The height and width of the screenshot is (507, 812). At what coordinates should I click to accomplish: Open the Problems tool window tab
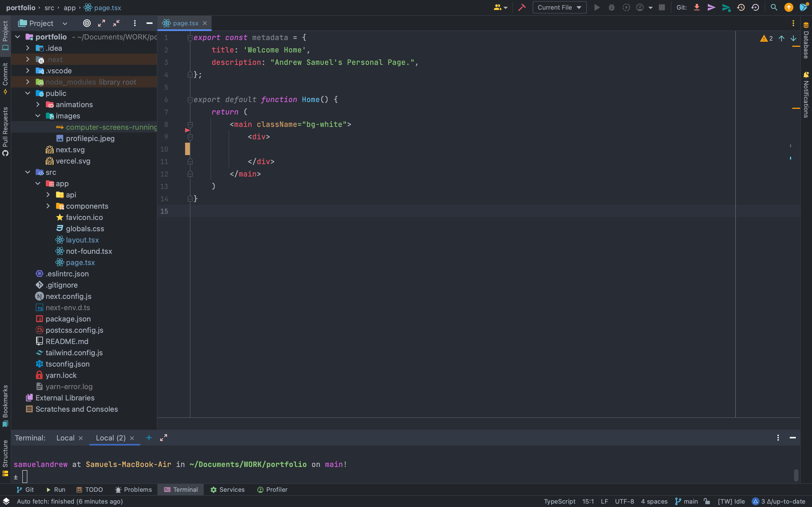tap(133, 490)
